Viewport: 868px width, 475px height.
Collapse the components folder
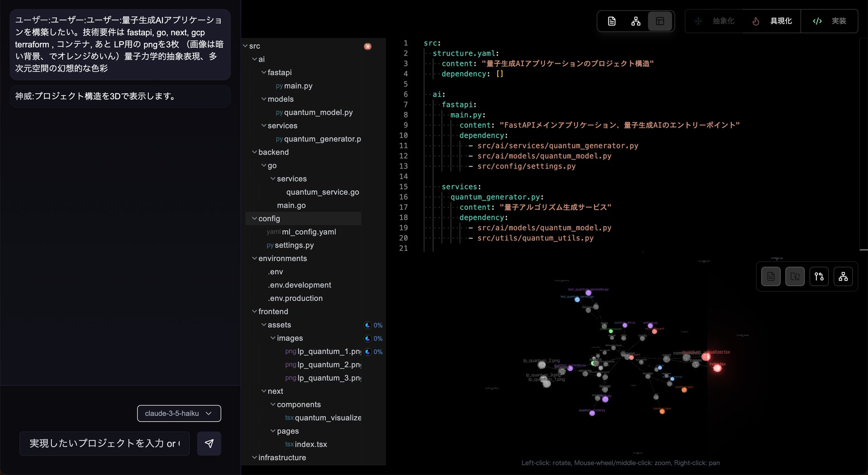point(273,405)
